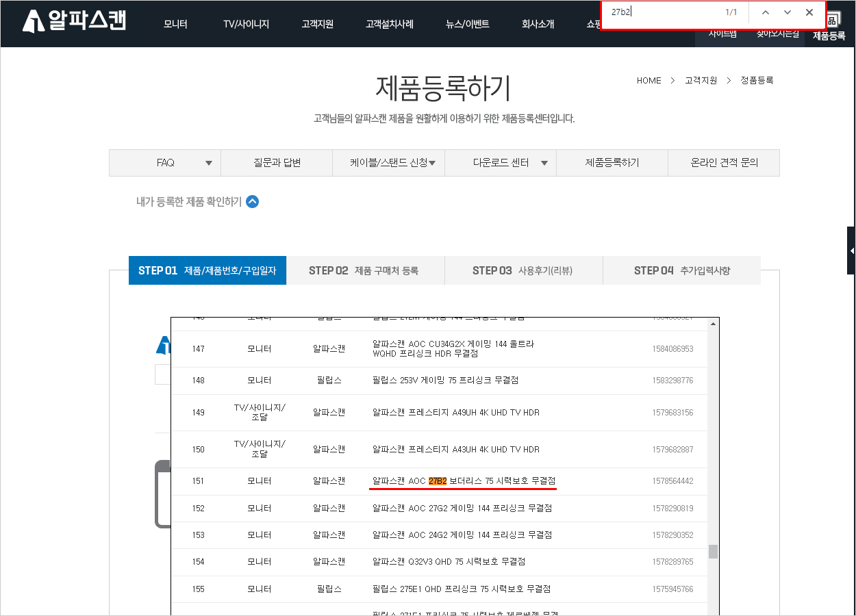Select STEP 04 추가입력사항 tab
Screen dimensions: 856x616
pyautogui.click(x=682, y=270)
